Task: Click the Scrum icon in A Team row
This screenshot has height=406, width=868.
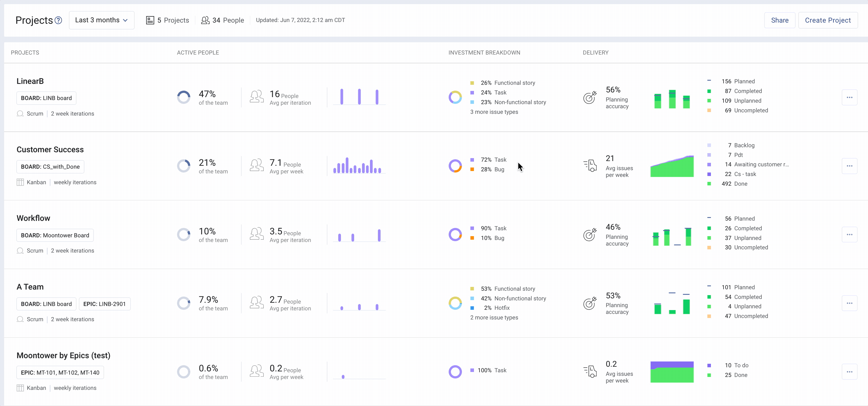Action: click(x=20, y=319)
